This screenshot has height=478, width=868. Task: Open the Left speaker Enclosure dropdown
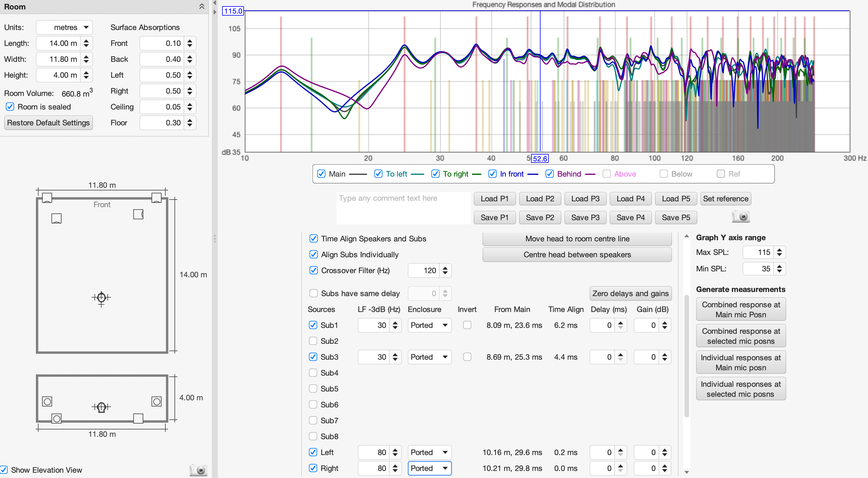429,452
